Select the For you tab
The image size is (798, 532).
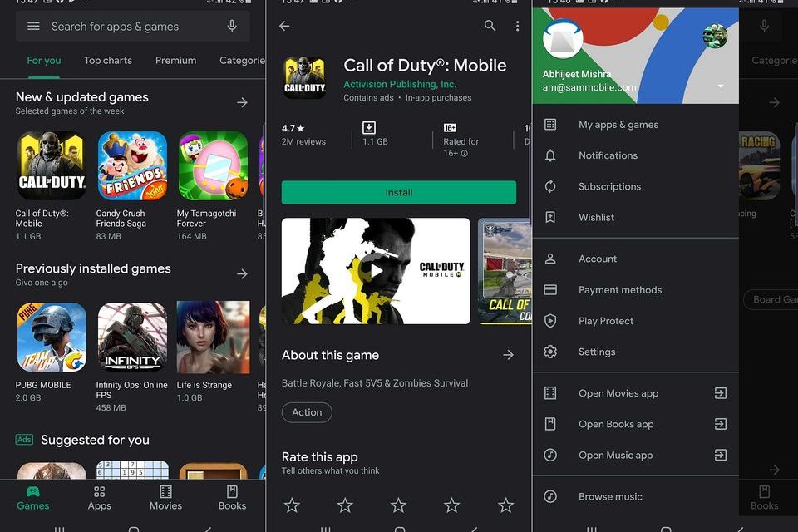(44, 60)
